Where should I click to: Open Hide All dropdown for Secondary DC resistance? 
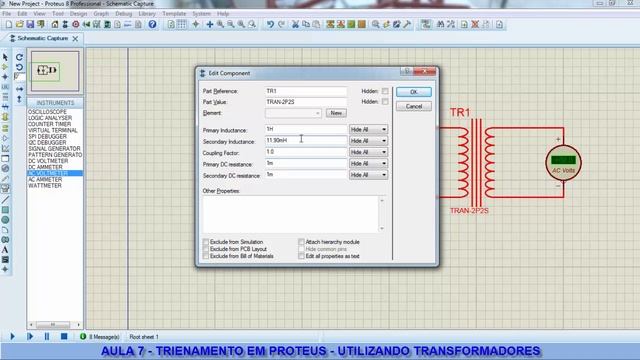368,175
